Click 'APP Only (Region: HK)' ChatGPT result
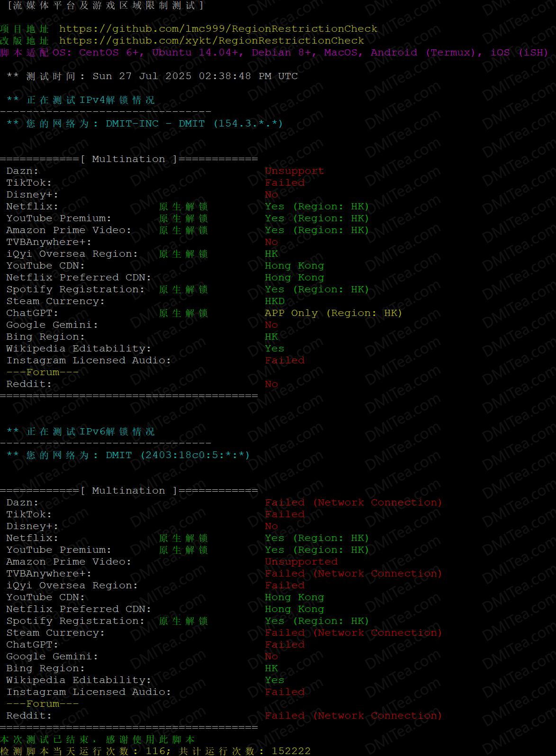The height and width of the screenshot is (756, 556). tap(333, 313)
